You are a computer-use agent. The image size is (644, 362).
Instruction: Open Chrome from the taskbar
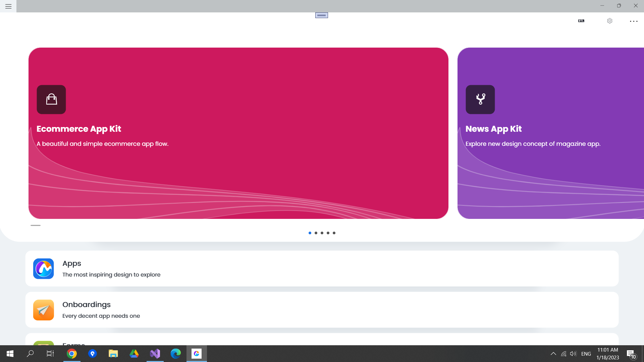point(72,354)
